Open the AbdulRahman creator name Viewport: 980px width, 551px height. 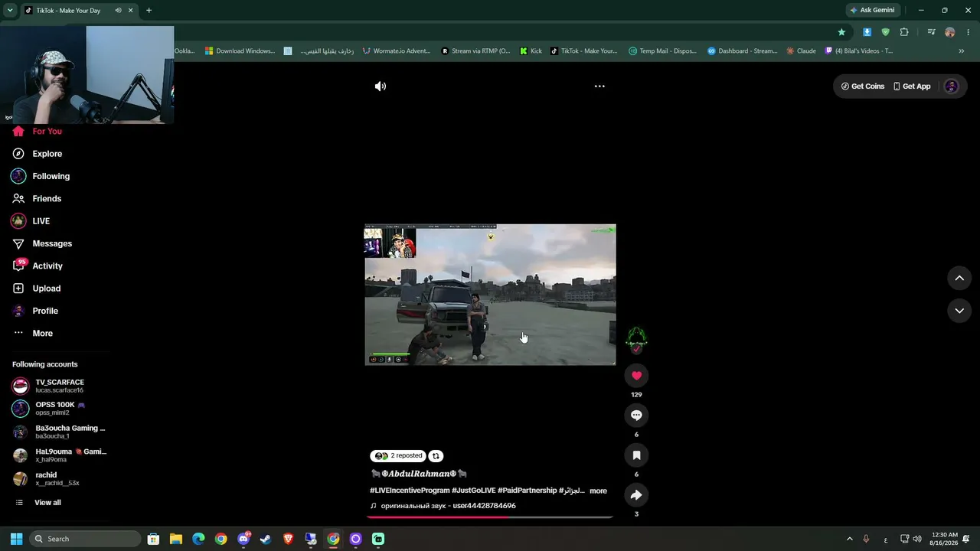point(419,474)
